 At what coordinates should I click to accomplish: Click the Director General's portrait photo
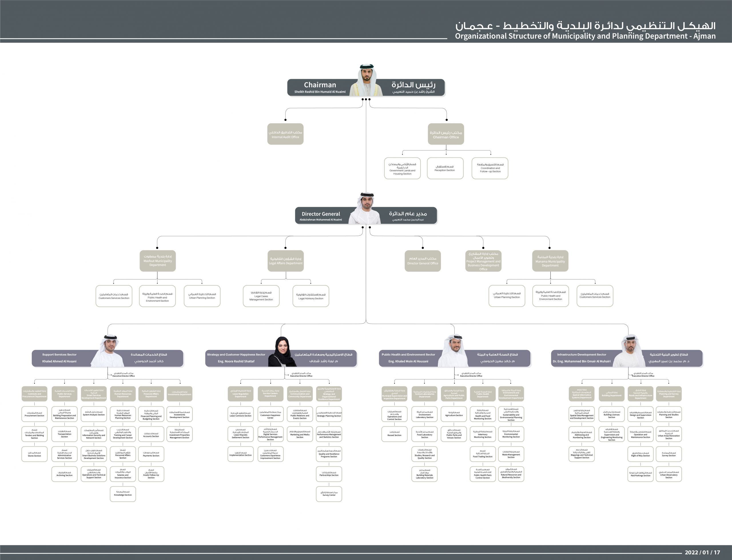(x=365, y=208)
